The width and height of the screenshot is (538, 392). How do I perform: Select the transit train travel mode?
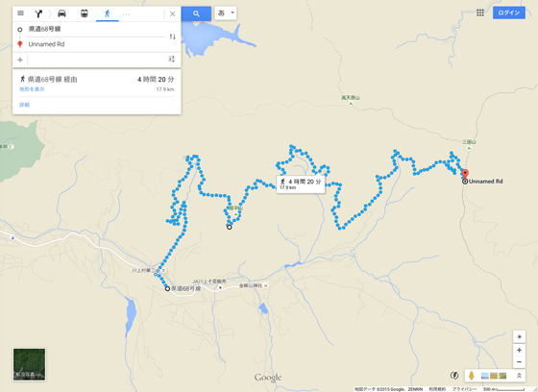(x=85, y=13)
